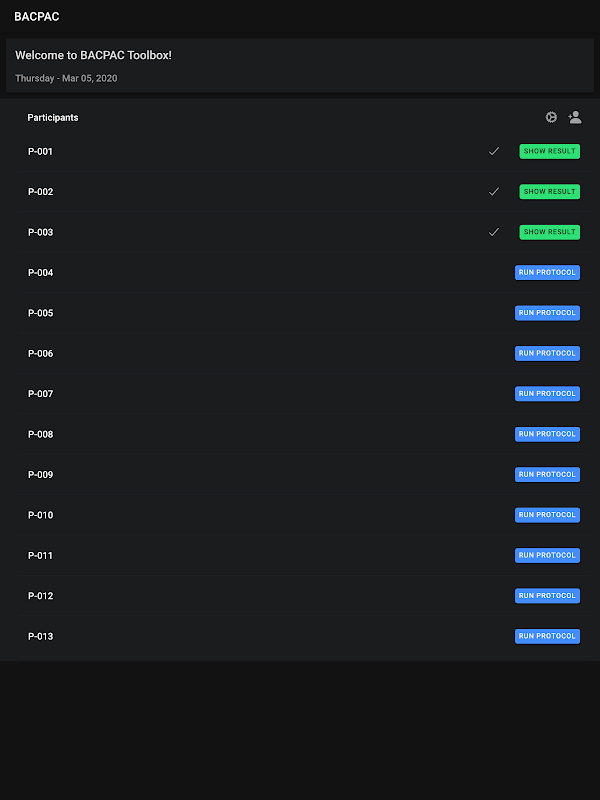Show result for participant P-001
This screenshot has height=800, width=600.
pyautogui.click(x=549, y=151)
